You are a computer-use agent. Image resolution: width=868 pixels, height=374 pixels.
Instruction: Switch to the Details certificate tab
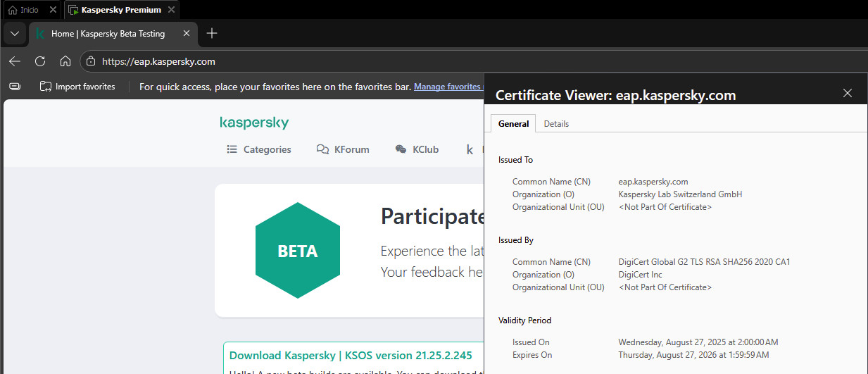point(556,123)
